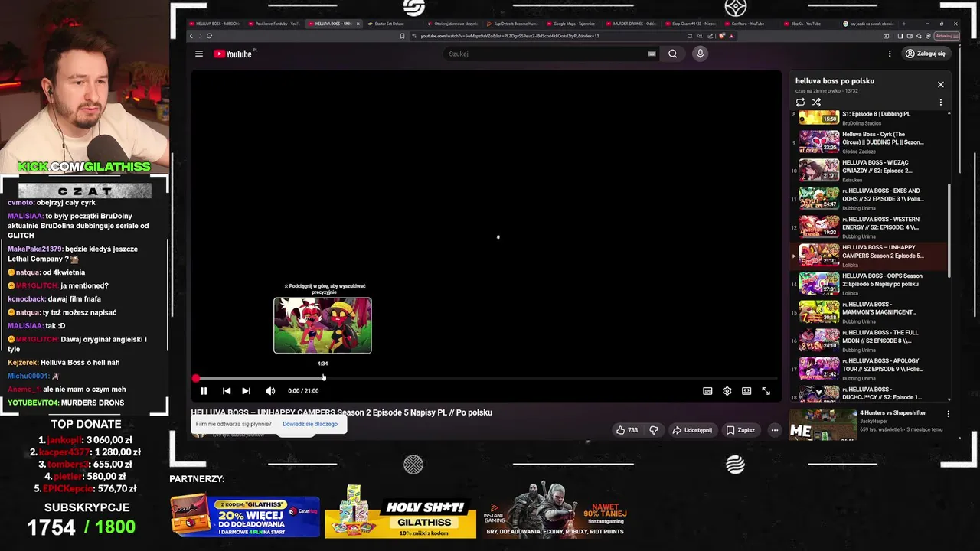Play 'MAMMON'S MAGNIFICENT' playlist item

(x=869, y=312)
